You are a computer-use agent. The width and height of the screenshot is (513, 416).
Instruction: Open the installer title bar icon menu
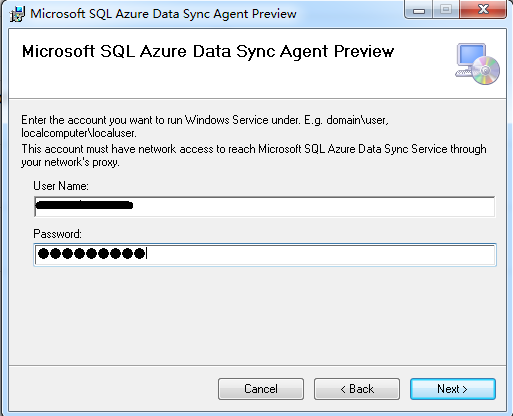point(17,14)
